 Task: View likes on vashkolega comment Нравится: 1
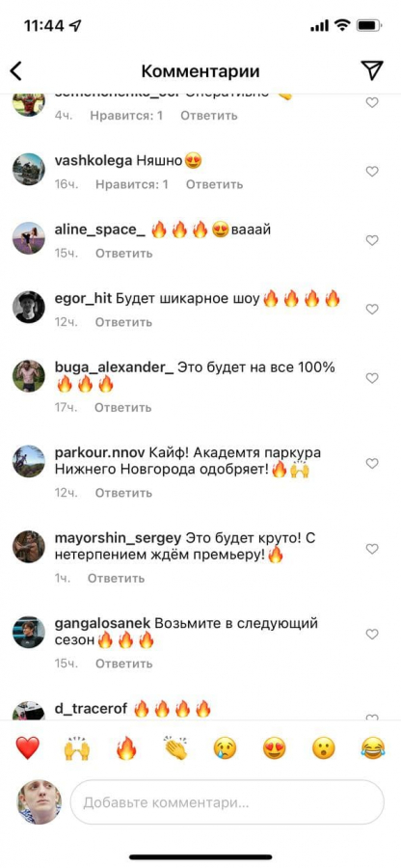tap(132, 184)
